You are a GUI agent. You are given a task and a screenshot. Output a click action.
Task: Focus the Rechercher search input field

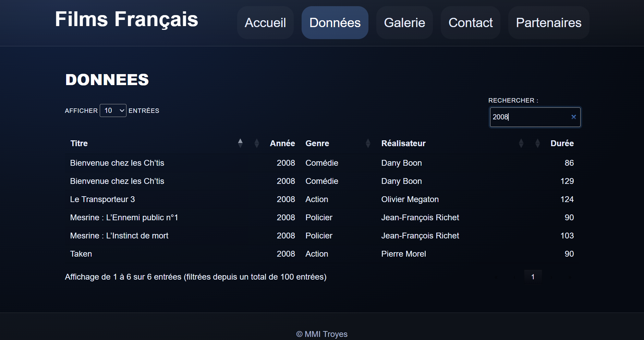coord(530,117)
